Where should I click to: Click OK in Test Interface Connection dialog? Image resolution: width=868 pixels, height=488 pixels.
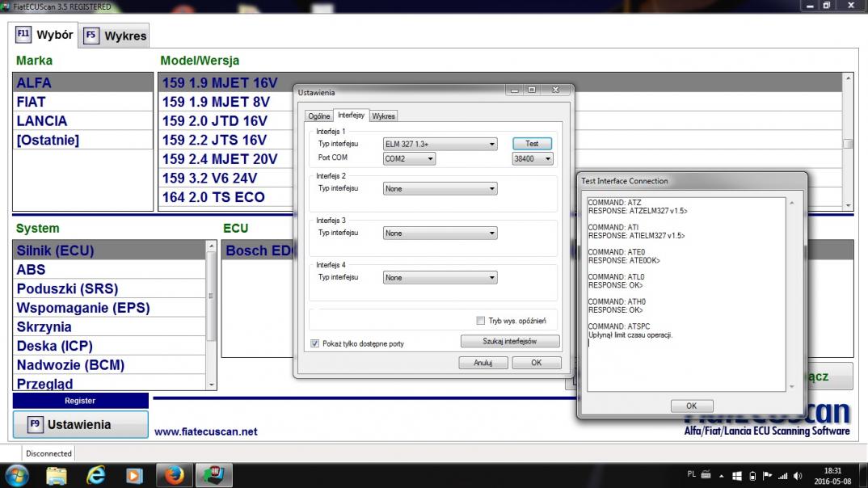tap(692, 406)
